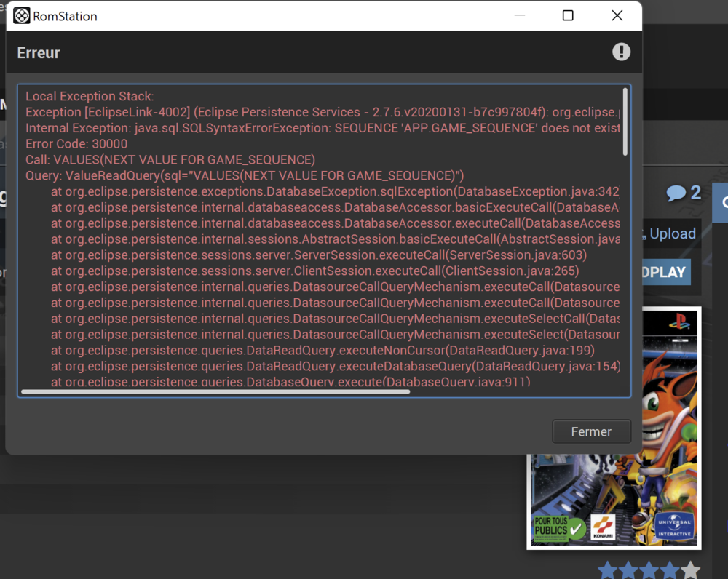Click the line starting 'Internal Exception: java.sql.SQLSyntaxErrorException'

tap(323, 128)
